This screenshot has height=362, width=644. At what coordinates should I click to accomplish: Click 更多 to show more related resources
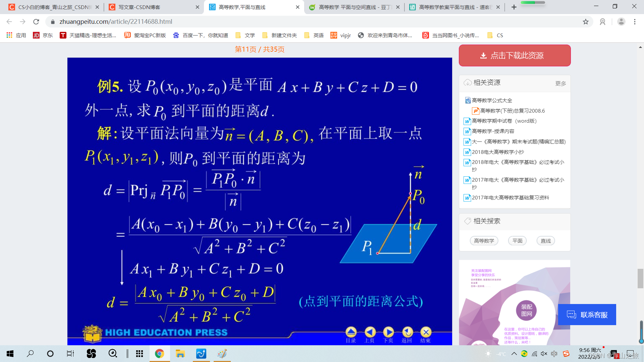(560, 83)
